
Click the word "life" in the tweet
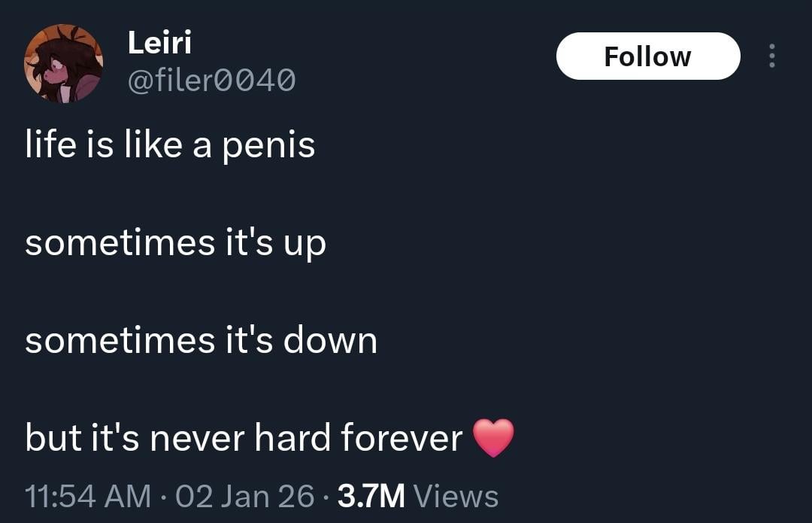pos(51,144)
